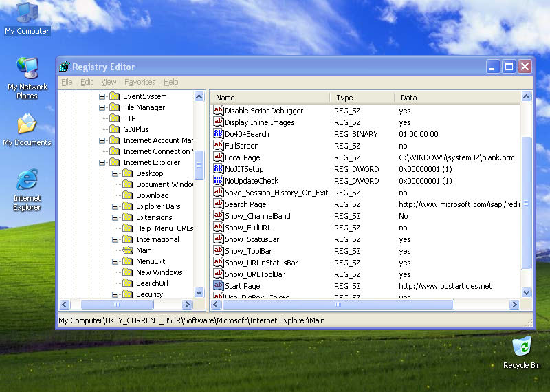The height and width of the screenshot is (392, 550).
Task: Expand the Extensions subkey
Action: point(115,217)
